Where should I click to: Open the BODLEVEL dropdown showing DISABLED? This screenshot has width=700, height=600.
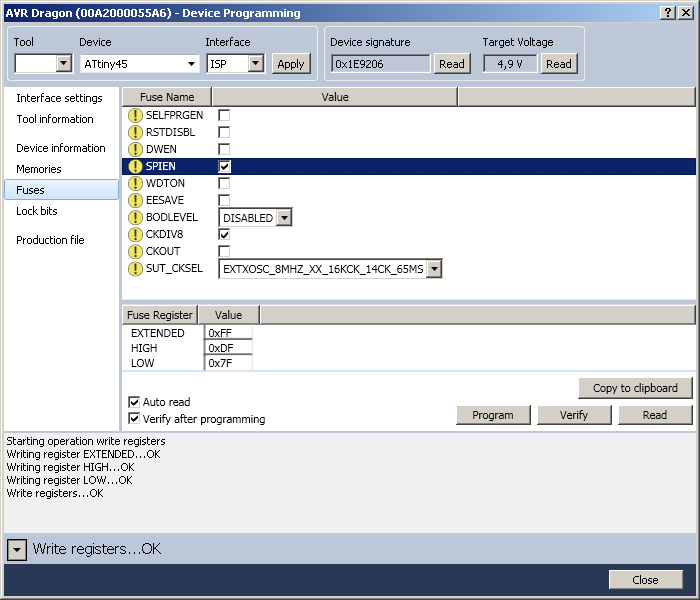(x=284, y=218)
